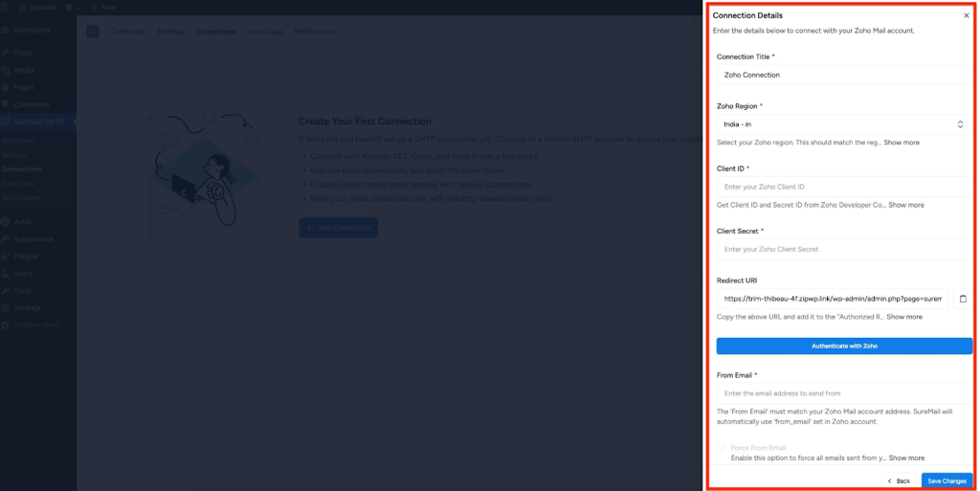Close the Connection Details panel
The image size is (980, 491).
[967, 15]
